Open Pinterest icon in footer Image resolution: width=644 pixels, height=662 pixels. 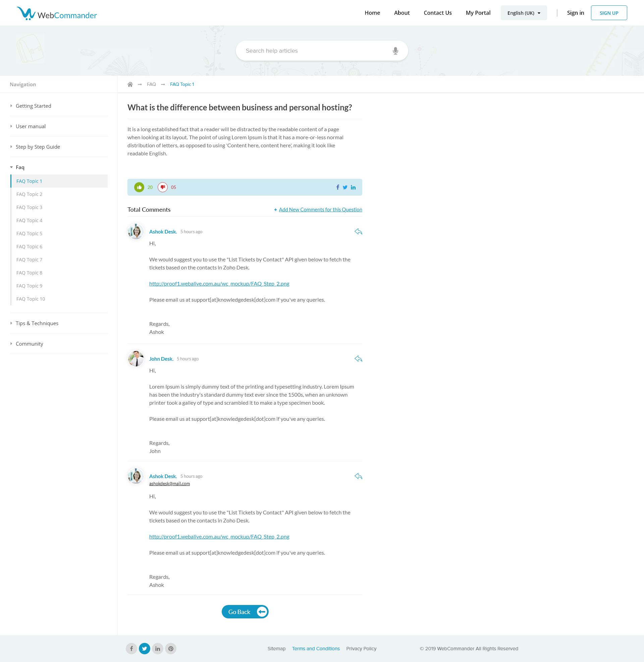[171, 649]
